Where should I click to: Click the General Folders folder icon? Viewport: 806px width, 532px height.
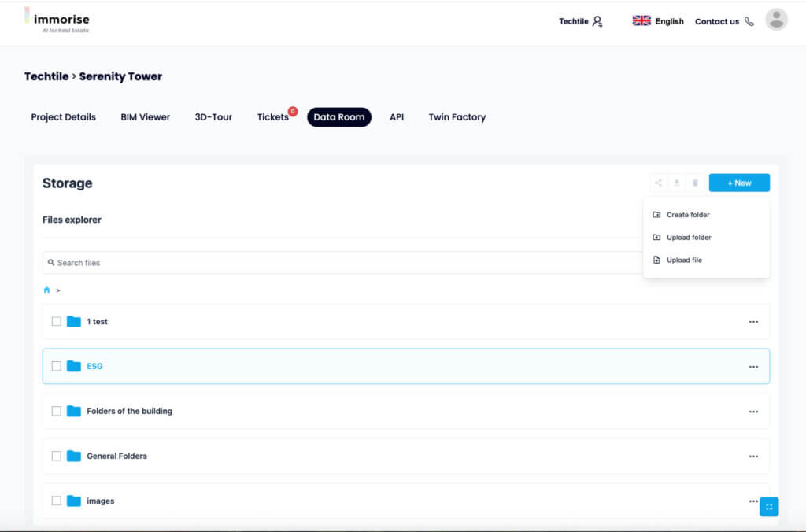tap(73, 456)
